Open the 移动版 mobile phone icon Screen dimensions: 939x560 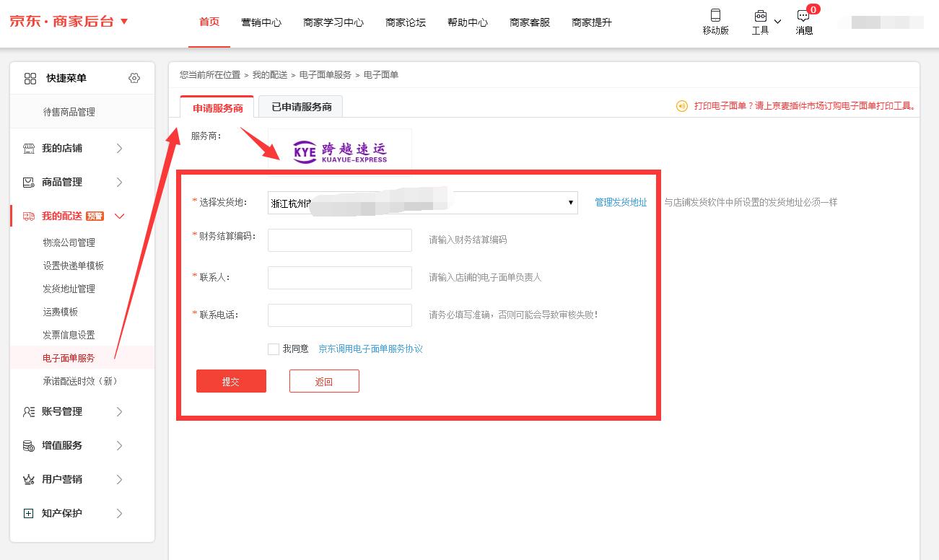[x=715, y=15]
